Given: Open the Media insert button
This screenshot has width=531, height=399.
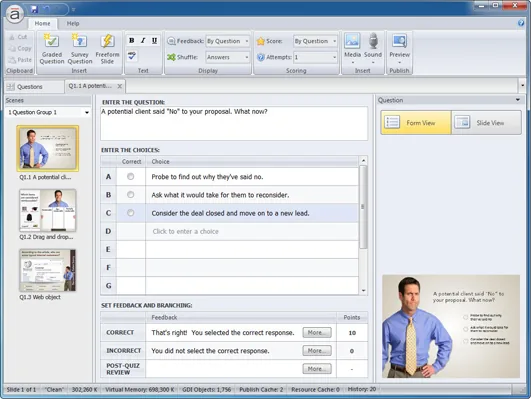Looking at the screenshot, I should pos(352,48).
